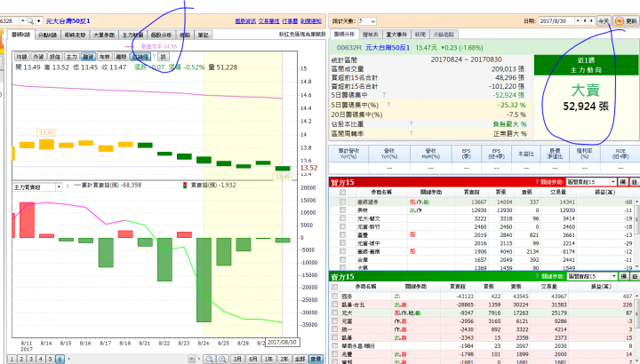Switch to the 個股分析 tab
This screenshot has height=364, width=640.
(160, 35)
